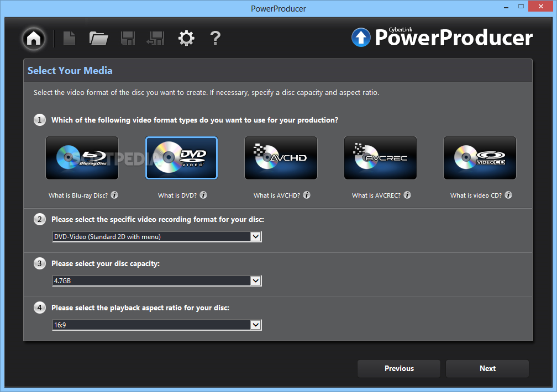Choose the AVCHD format tile
Viewport: 557px width, 392px height.
click(x=281, y=158)
